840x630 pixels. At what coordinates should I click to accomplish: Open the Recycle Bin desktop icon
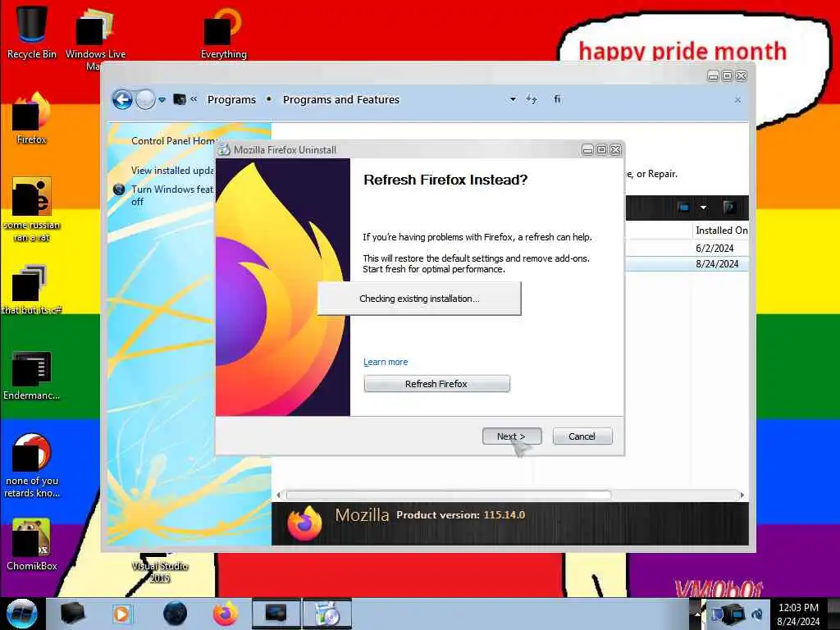(x=32, y=32)
